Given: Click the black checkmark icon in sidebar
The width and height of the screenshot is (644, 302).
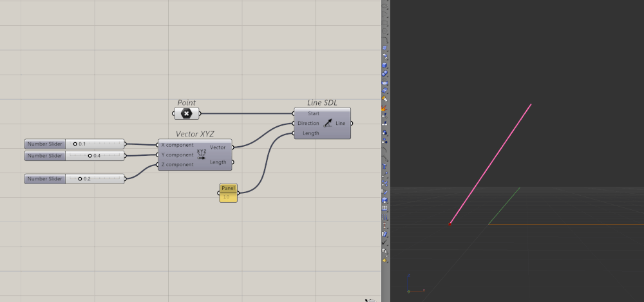Looking at the screenshot, I should (385, 242).
